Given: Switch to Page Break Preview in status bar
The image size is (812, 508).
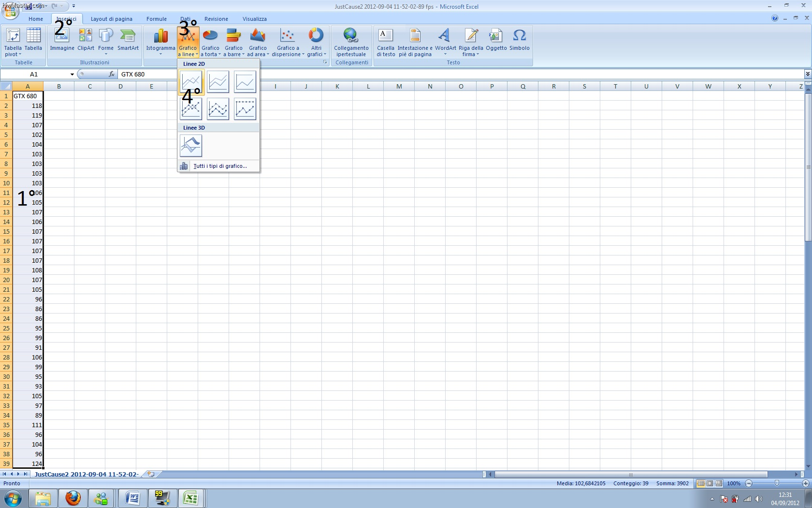Looking at the screenshot, I should 719,483.
